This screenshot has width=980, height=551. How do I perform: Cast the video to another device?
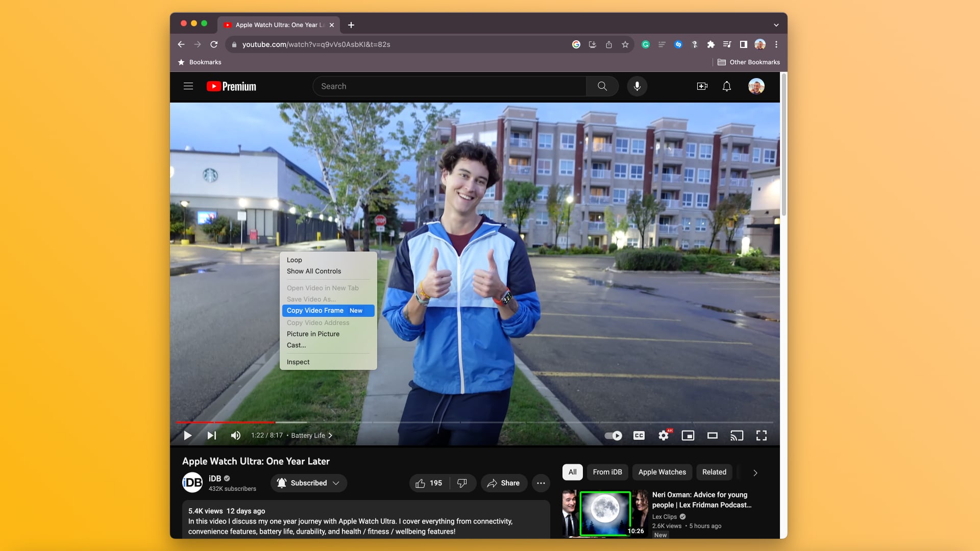click(x=737, y=436)
